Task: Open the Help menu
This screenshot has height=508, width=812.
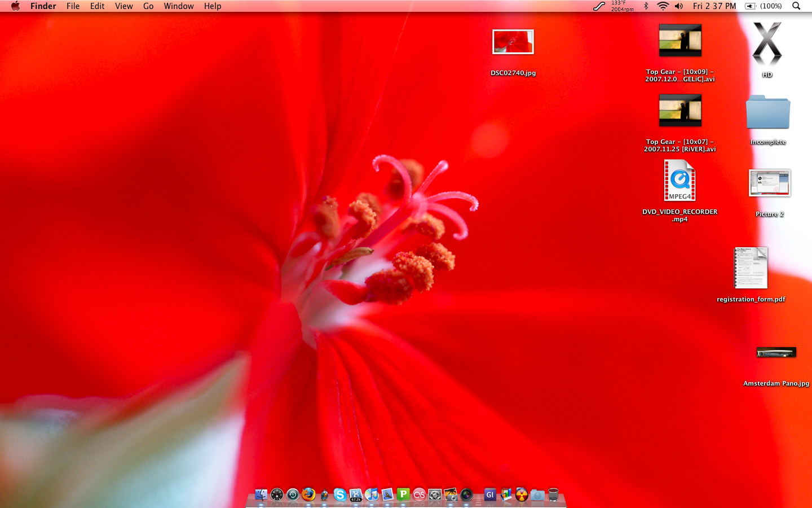Action: [x=213, y=6]
